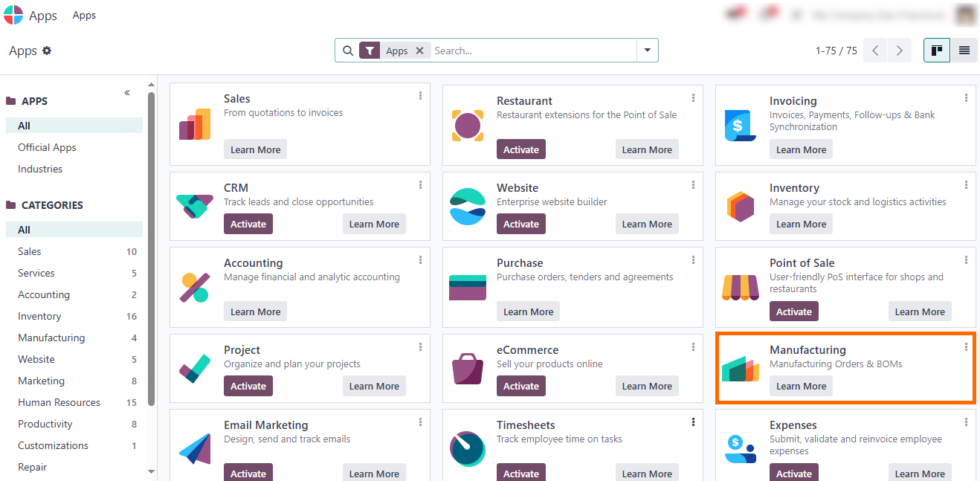Click the sidebar vertical scrollbar

click(152, 249)
